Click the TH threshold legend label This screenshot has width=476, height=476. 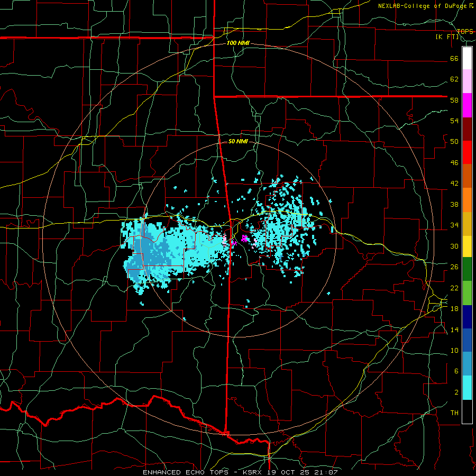[x=454, y=413]
